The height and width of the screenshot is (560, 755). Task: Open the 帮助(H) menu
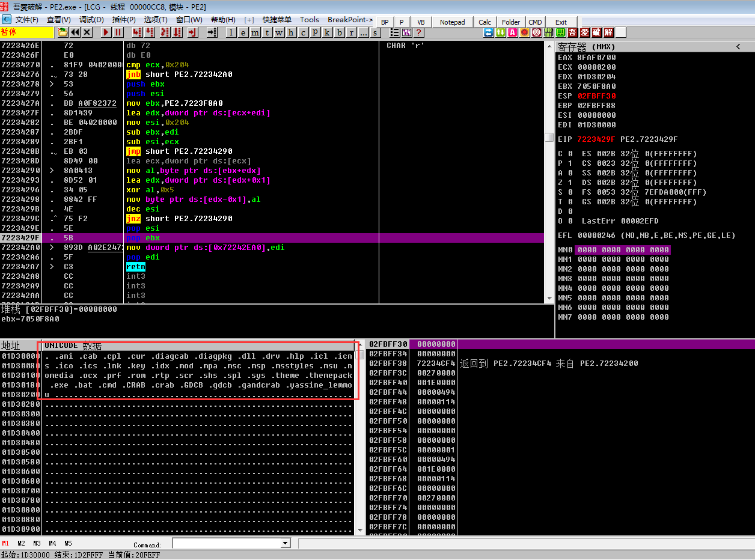click(x=223, y=20)
